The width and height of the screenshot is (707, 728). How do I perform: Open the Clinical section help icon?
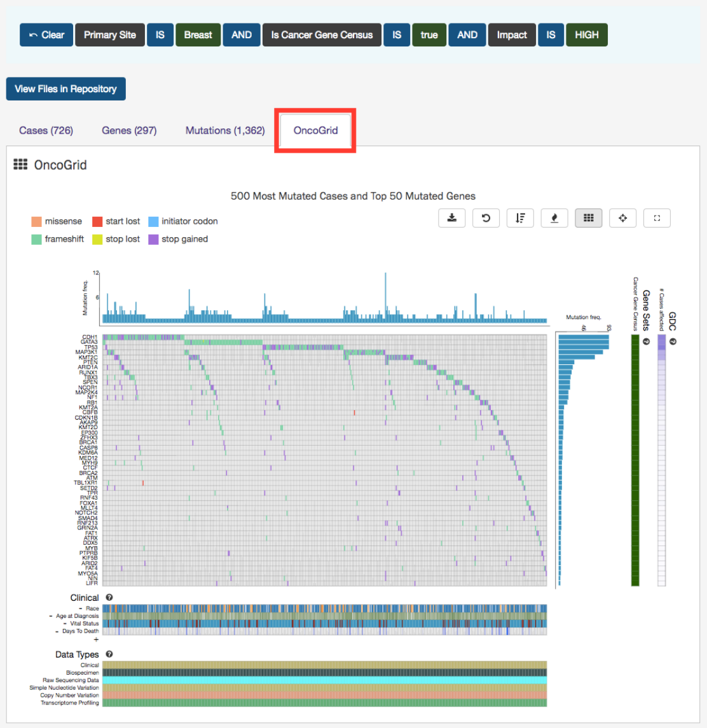coord(109,598)
